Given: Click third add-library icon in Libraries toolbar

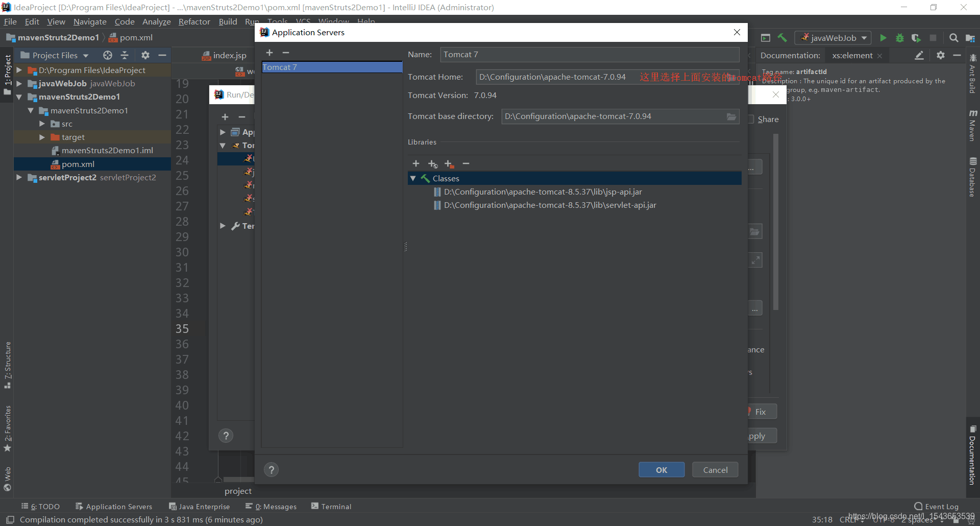Looking at the screenshot, I should pos(449,163).
